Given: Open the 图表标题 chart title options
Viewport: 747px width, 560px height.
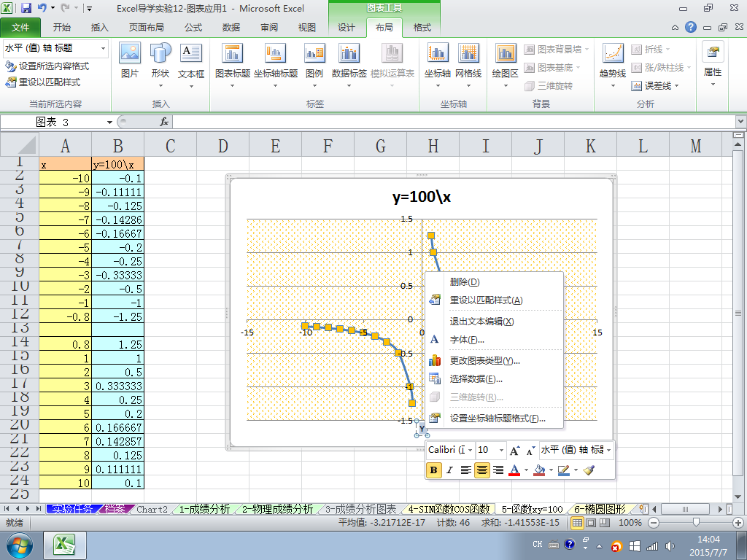Looking at the screenshot, I should point(233,65).
